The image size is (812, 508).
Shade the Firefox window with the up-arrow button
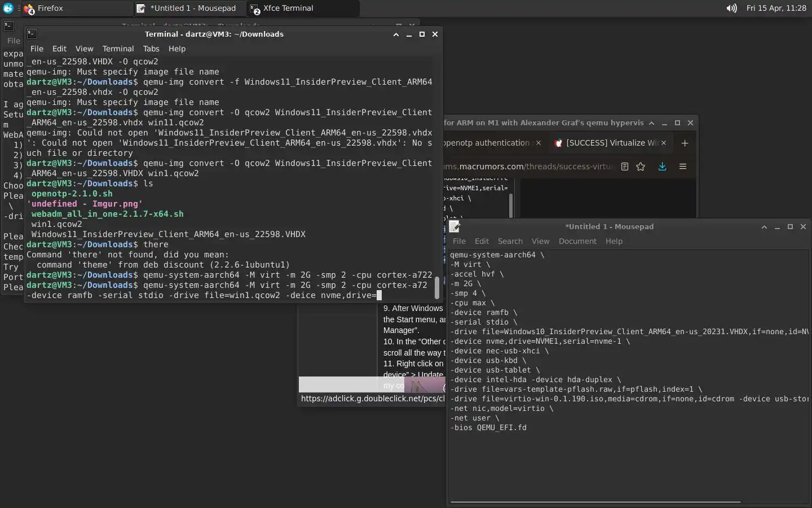pos(651,122)
